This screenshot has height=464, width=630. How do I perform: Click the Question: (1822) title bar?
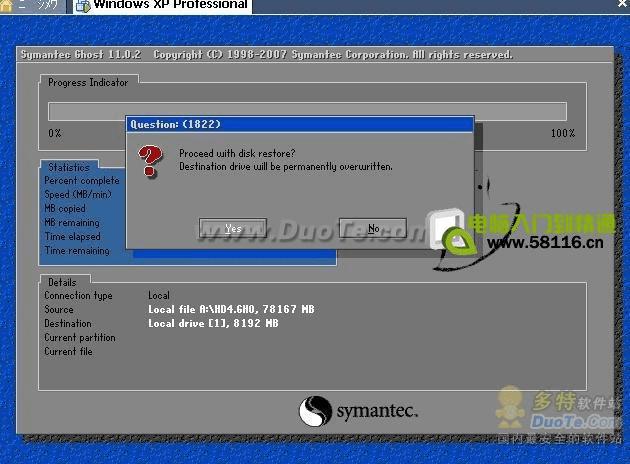coord(300,124)
